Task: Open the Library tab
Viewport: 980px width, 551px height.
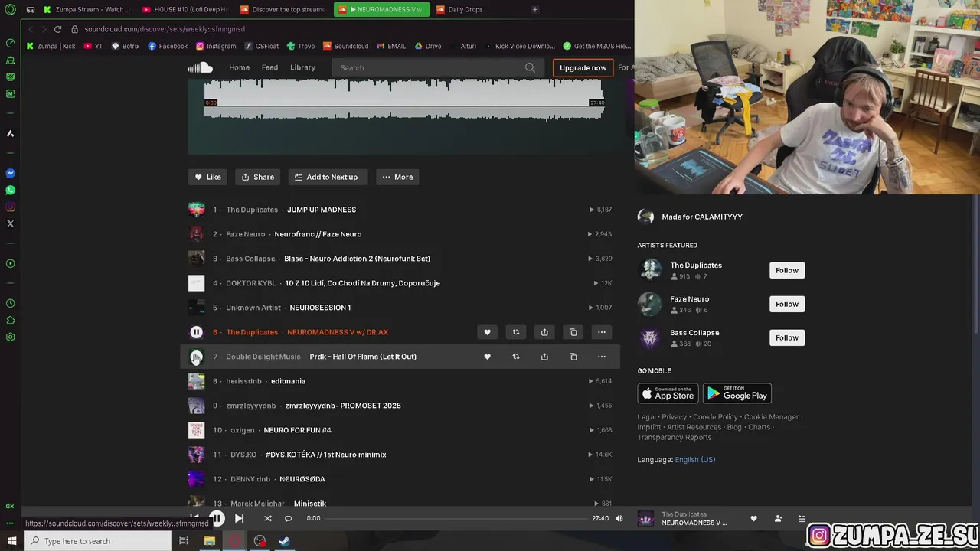Action: (302, 67)
